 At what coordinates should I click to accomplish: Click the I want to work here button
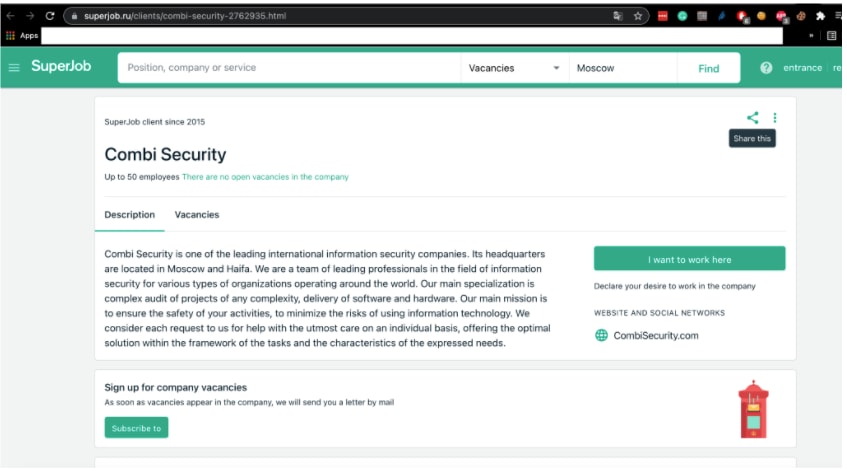[689, 259]
